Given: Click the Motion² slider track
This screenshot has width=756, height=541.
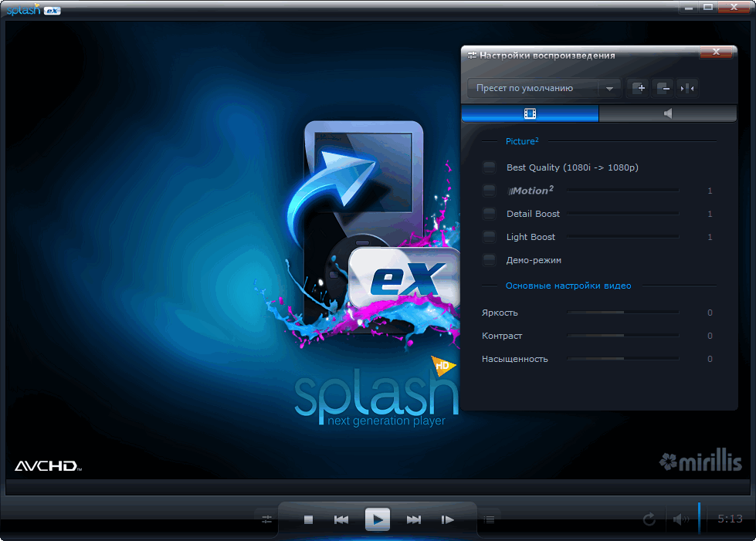Looking at the screenshot, I should coord(623,191).
